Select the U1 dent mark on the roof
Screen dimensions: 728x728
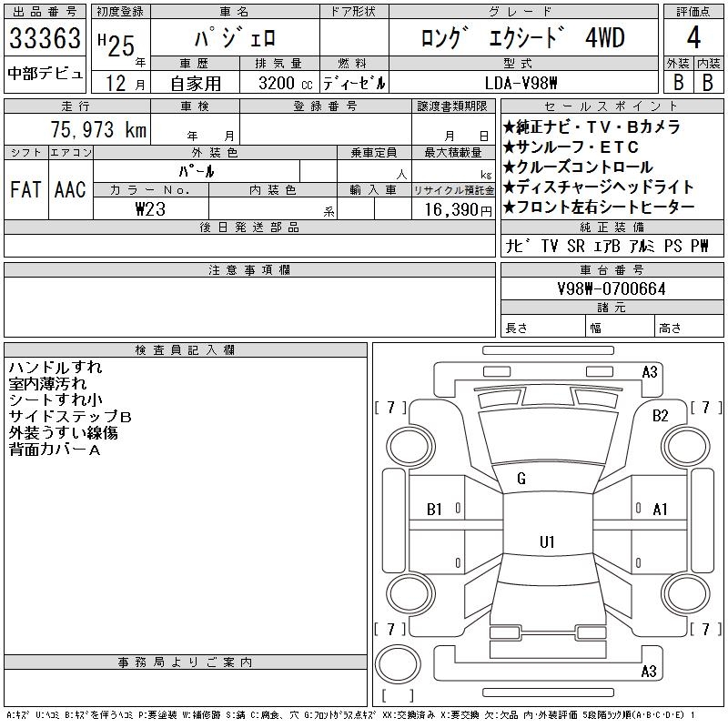click(x=547, y=541)
